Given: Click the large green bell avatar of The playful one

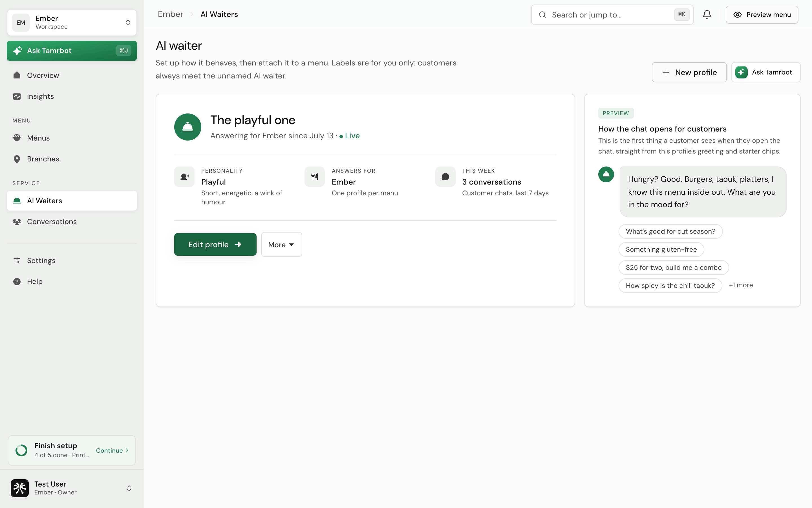Looking at the screenshot, I should pyautogui.click(x=187, y=127).
